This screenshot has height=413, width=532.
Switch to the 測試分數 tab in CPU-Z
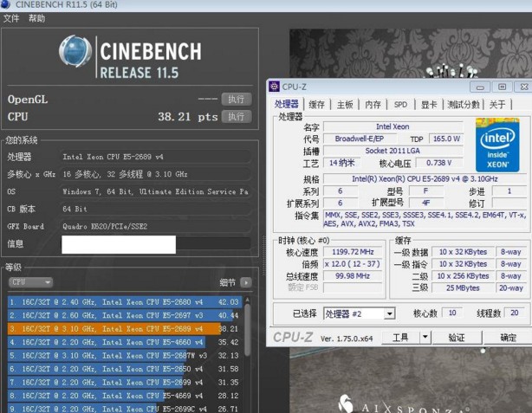click(464, 105)
